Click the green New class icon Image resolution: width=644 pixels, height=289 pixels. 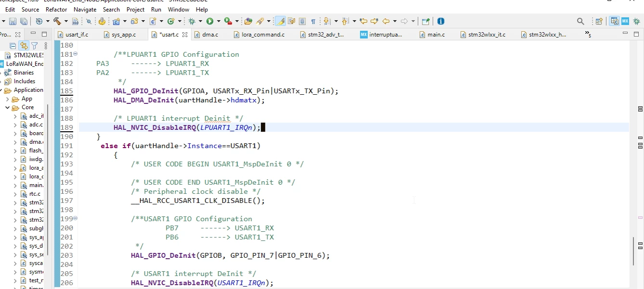click(171, 21)
